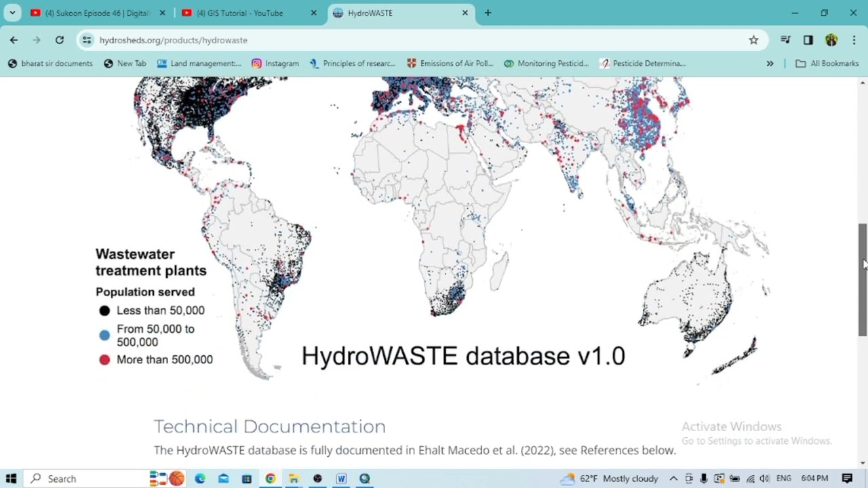This screenshot has width=868, height=488.
Task: Open media controls icon in toolbar
Action: point(785,40)
